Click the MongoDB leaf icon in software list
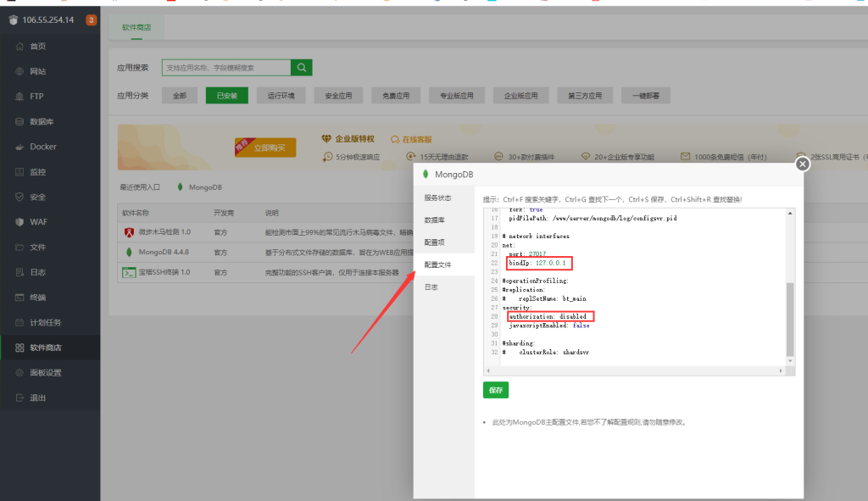 point(129,252)
